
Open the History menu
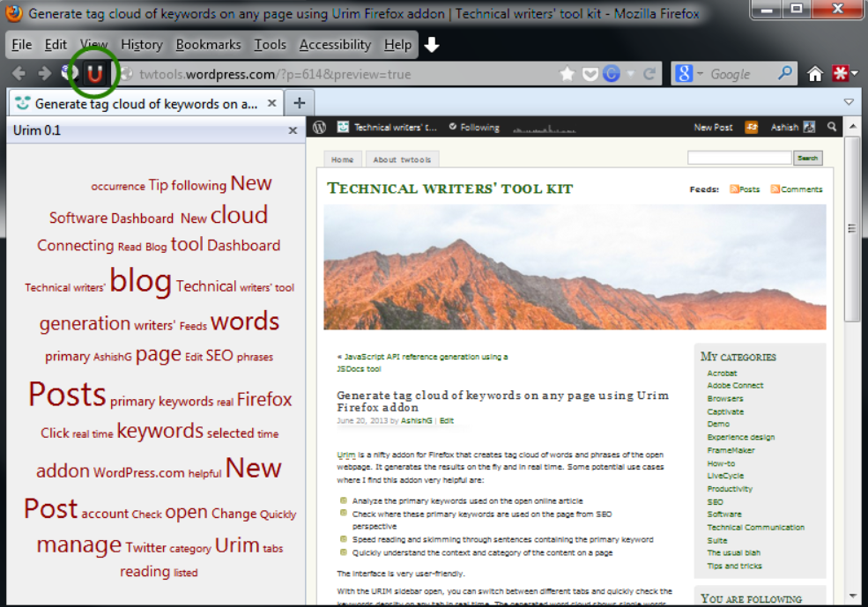coord(142,45)
